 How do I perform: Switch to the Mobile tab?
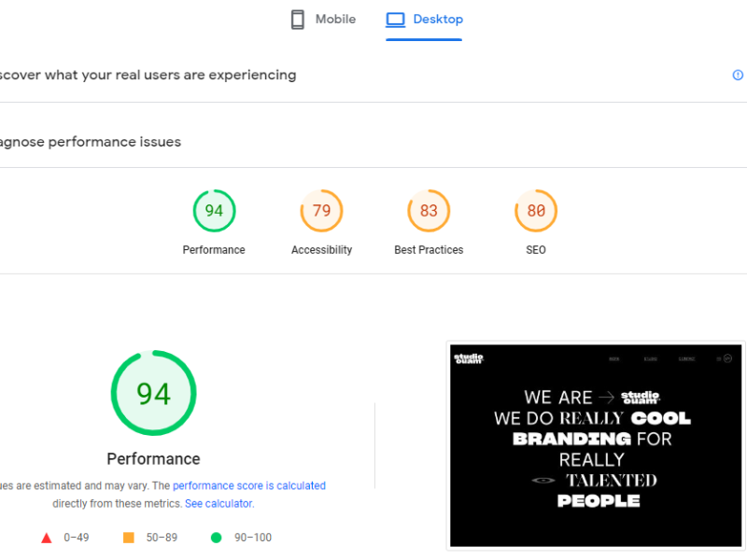tap(334, 20)
